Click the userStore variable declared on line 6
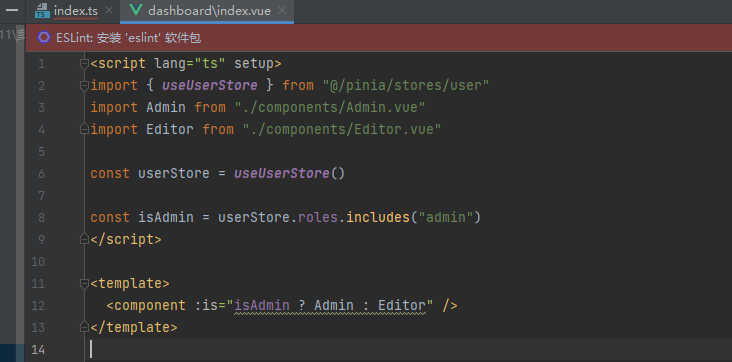This screenshot has width=732, height=362. [x=174, y=173]
